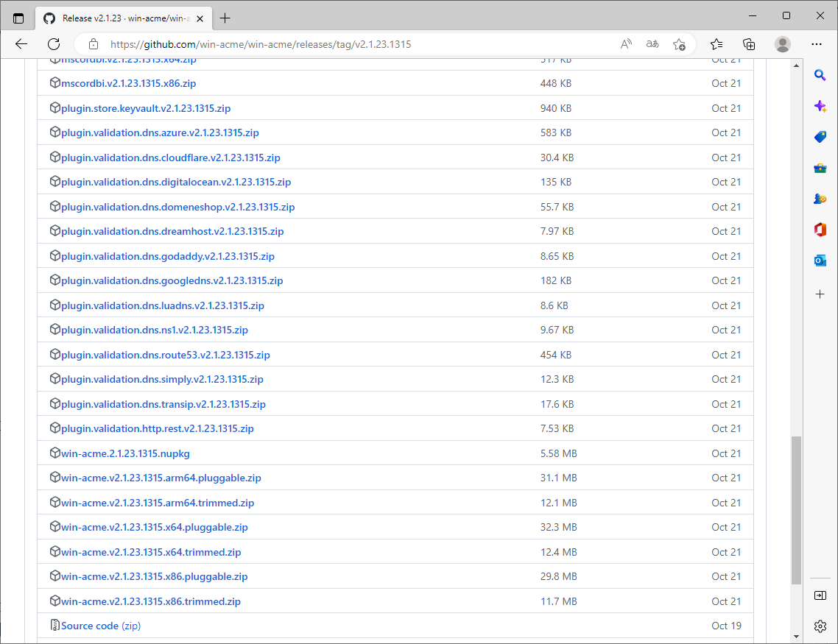Open Shopping tag in sidebar
This screenshot has height=644, width=838.
[820, 137]
